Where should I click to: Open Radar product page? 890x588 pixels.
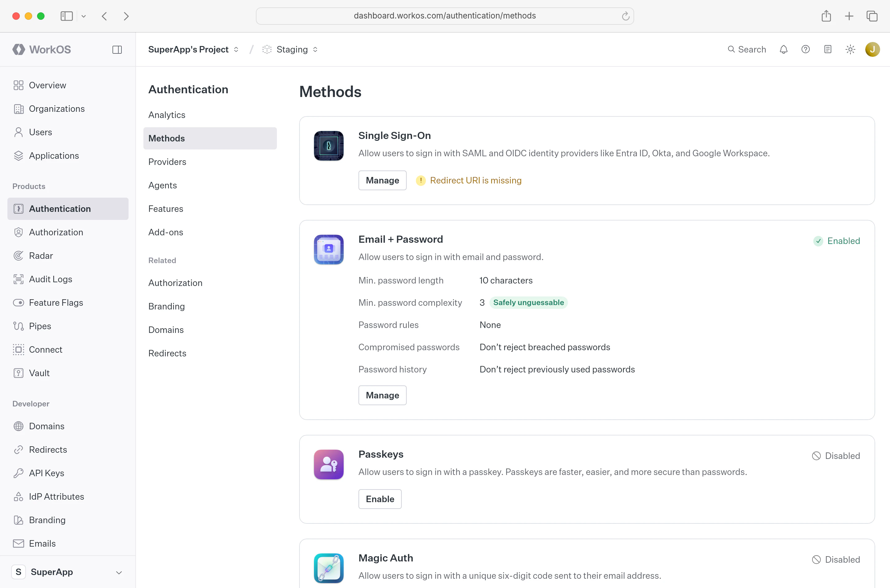pos(68,256)
